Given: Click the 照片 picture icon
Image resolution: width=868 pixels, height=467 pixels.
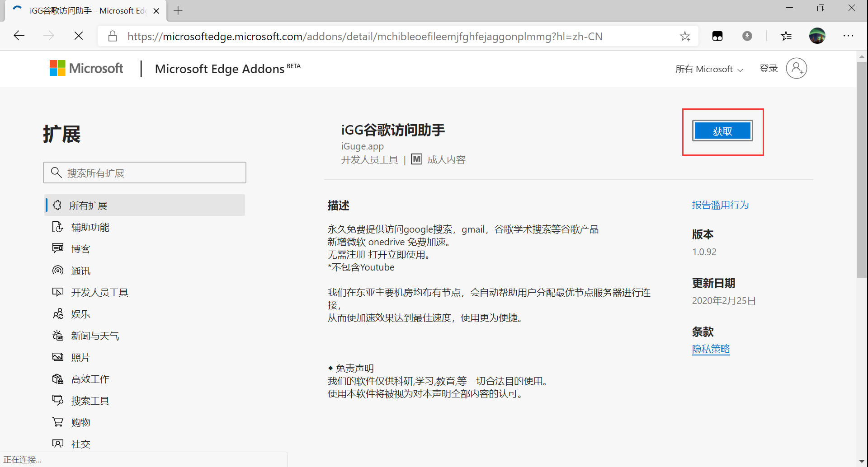Looking at the screenshot, I should [x=57, y=357].
